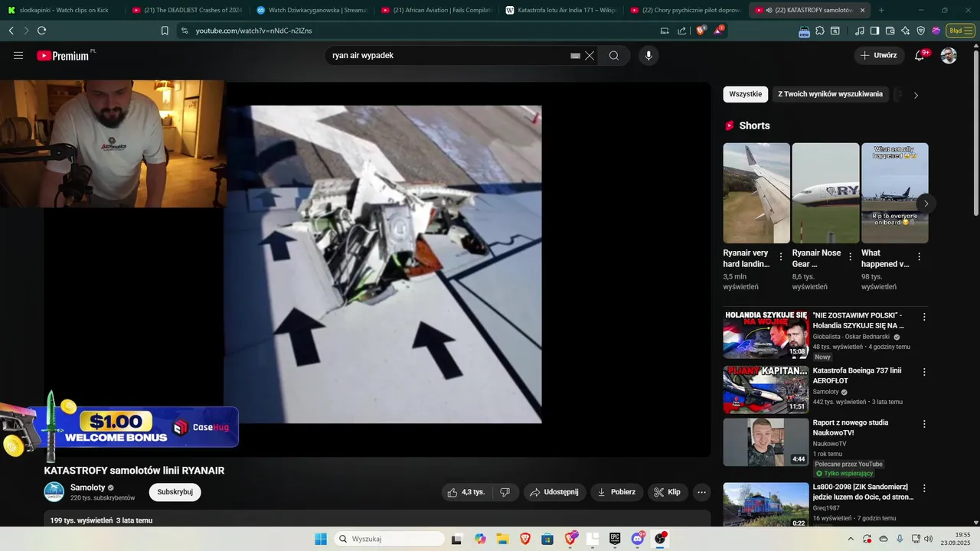Open the account avatar menu
Screen dimensions: 980x551
pos(949,55)
